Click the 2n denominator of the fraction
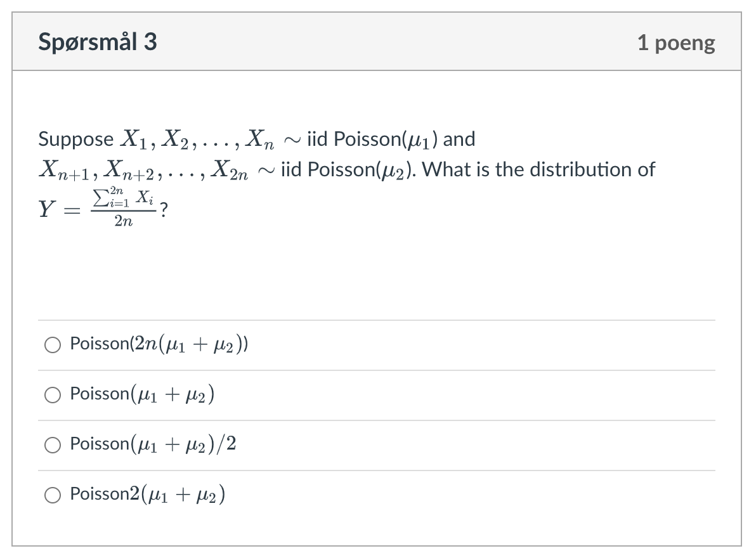Viewport: 756px width, 558px height. (124, 221)
